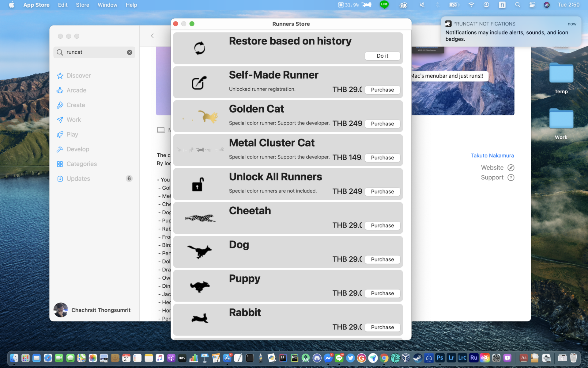
Task: Purchase the Self-Made Runner
Action: (x=383, y=90)
